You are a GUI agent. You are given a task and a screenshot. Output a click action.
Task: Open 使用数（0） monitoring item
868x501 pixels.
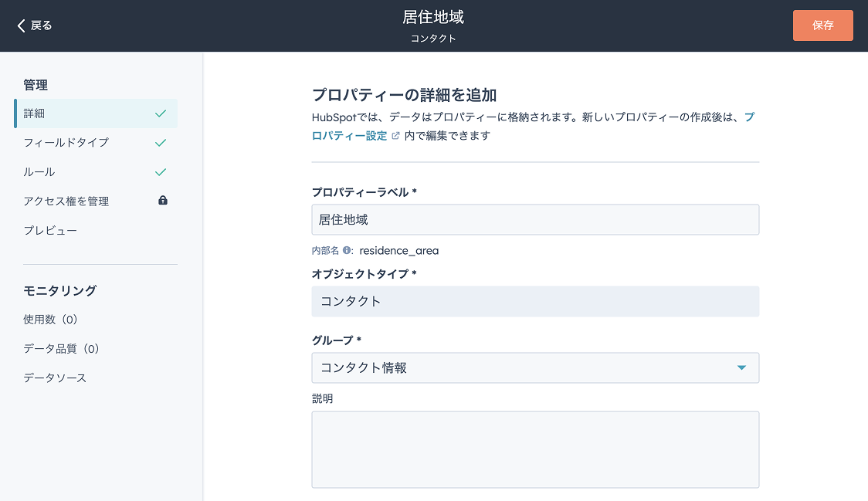pos(51,320)
